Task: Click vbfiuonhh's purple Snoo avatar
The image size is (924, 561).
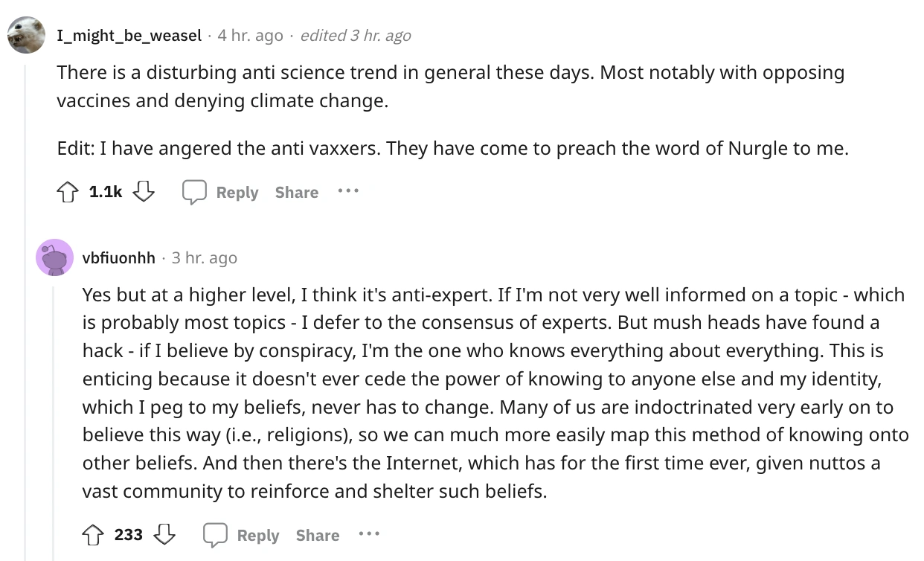Action: (54, 257)
